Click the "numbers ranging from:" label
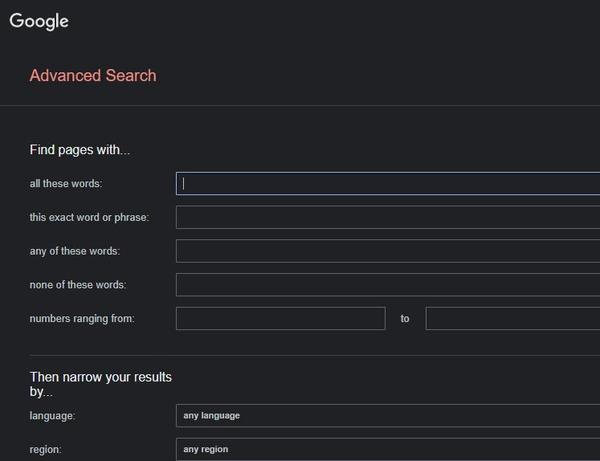 click(82, 319)
